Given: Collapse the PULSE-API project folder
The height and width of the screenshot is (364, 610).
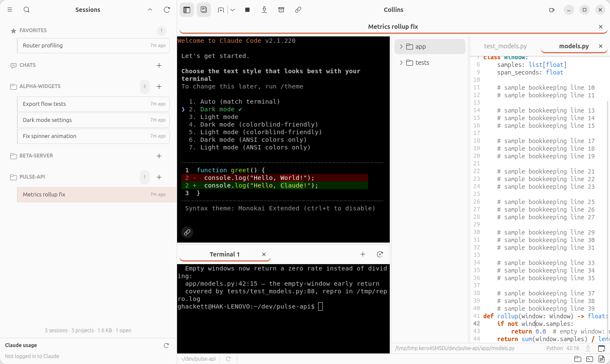Looking at the screenshot, I should pos(32,177).
